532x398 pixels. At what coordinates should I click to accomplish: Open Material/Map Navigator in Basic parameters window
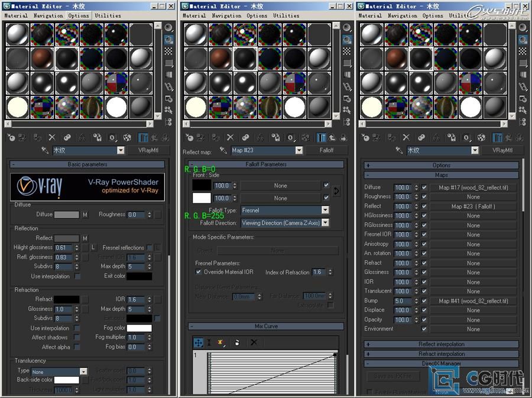[x=168, y=122]
